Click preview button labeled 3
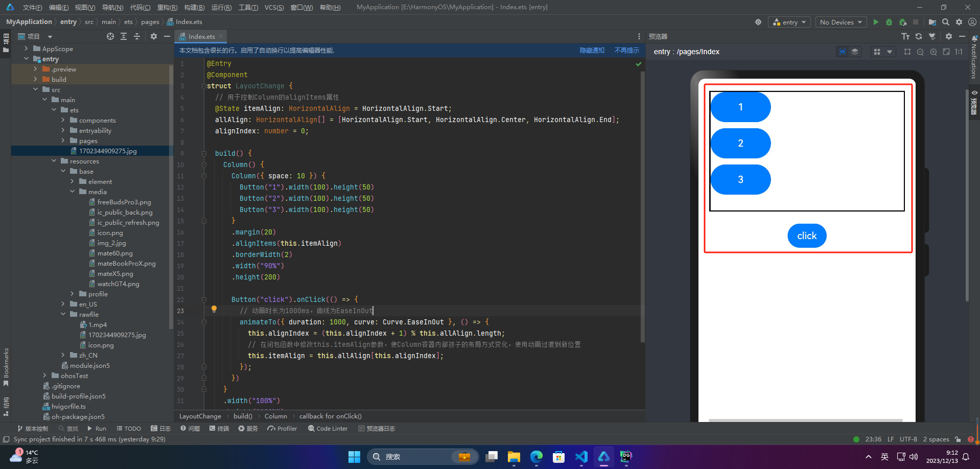This screenshot has width=980, height=469. pos(740,179)
